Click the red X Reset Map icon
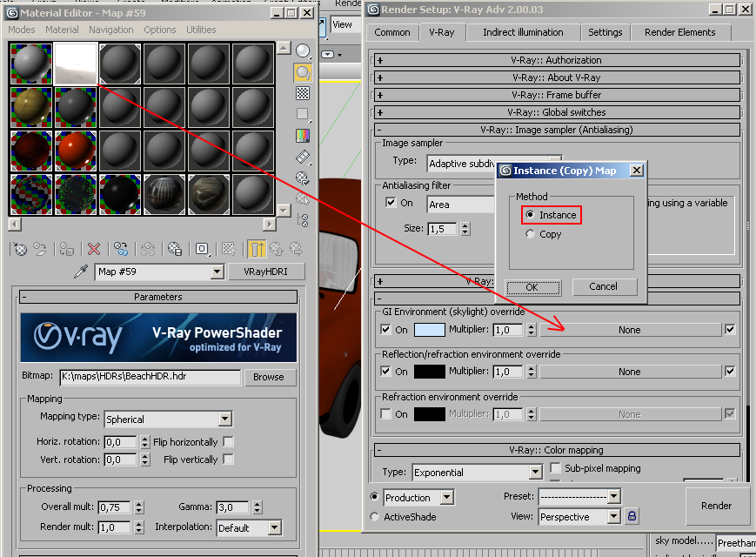The width and height of the screenshot is (756, 557). pyautogui.click(x=94, y=249)
